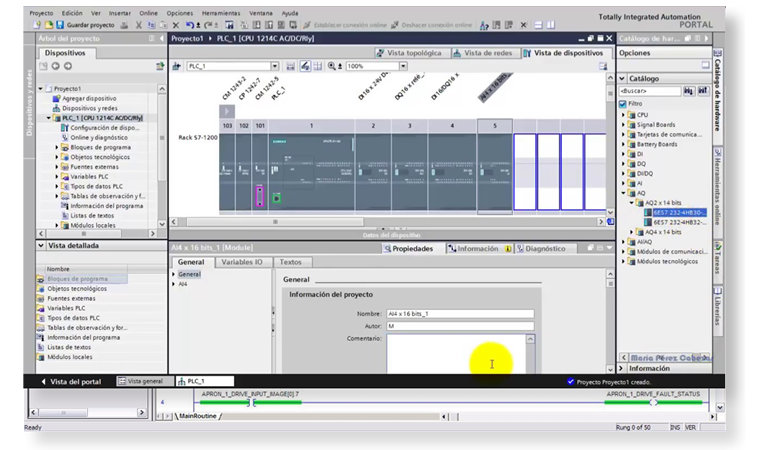Click the Split editor vertically icon
This screenshot has width=768, height=450.
point(551,25)
